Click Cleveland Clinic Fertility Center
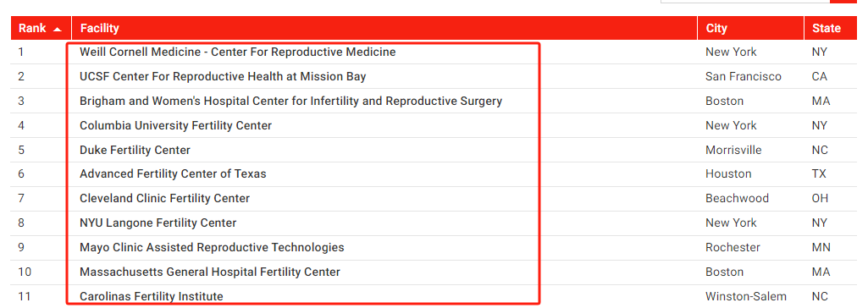 [164, 198]
